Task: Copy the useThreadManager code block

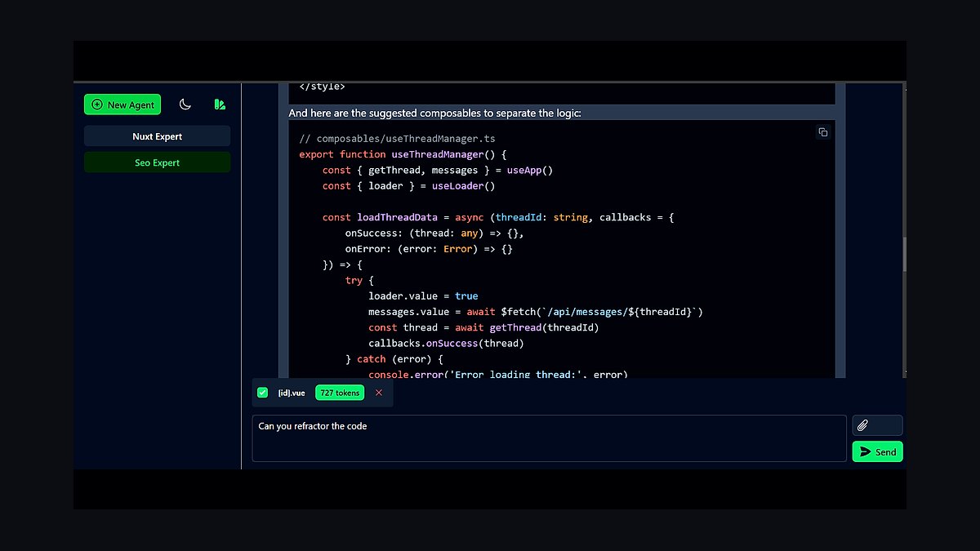Action: [823, 132]
